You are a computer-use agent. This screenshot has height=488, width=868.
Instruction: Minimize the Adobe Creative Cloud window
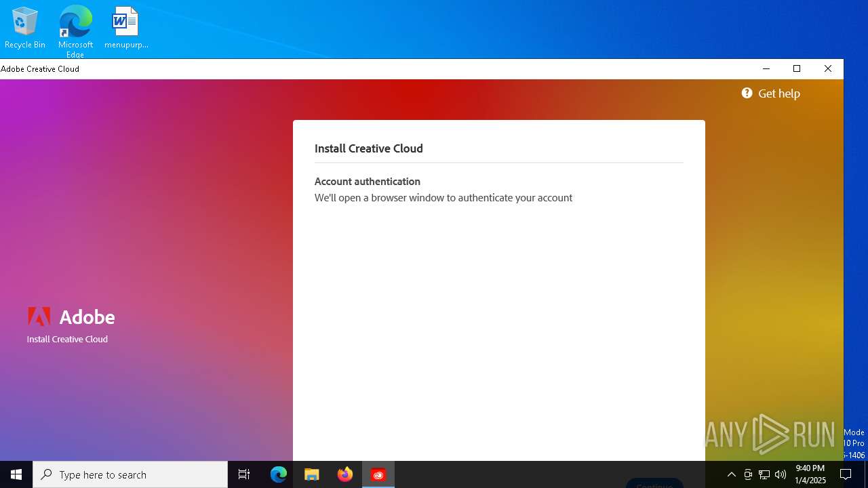coord(766,68)
